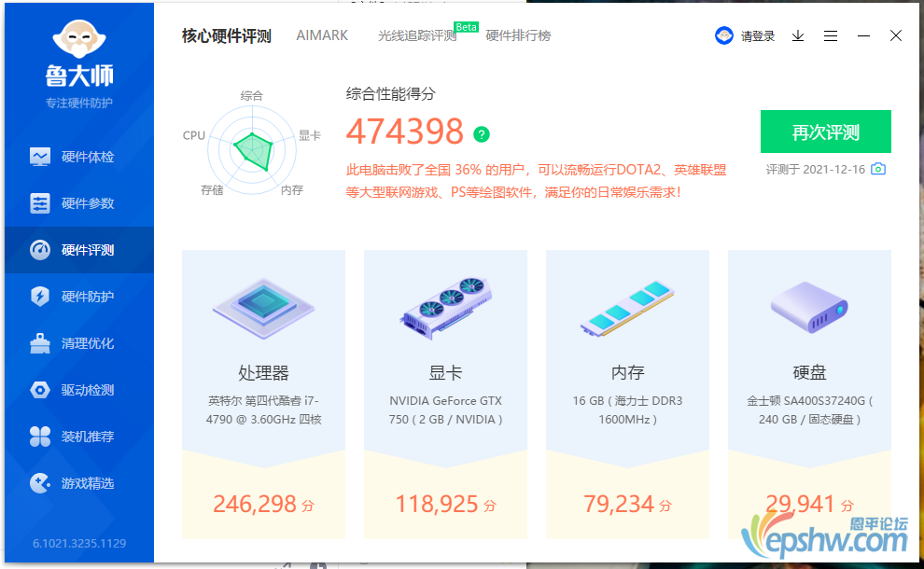
Task: Open 游戏精选 sidebar label
Action: pos(88,483)
